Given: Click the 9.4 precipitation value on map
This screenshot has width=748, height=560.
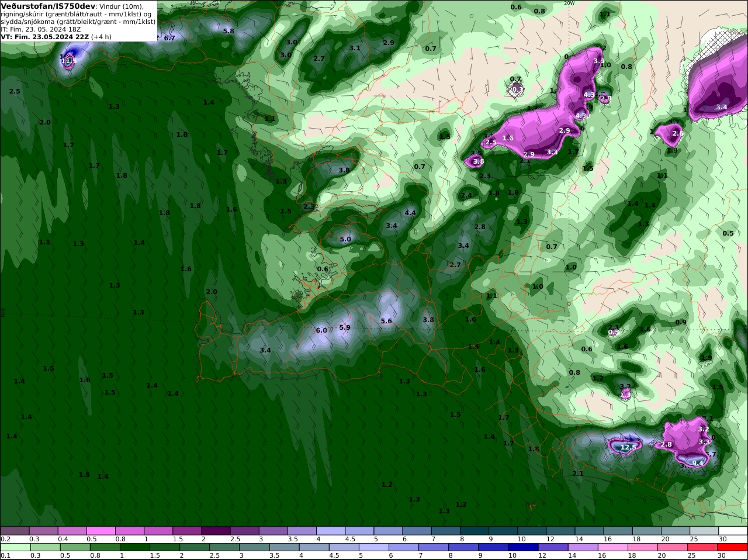Looking at the screenshot, I should (698, 463).
